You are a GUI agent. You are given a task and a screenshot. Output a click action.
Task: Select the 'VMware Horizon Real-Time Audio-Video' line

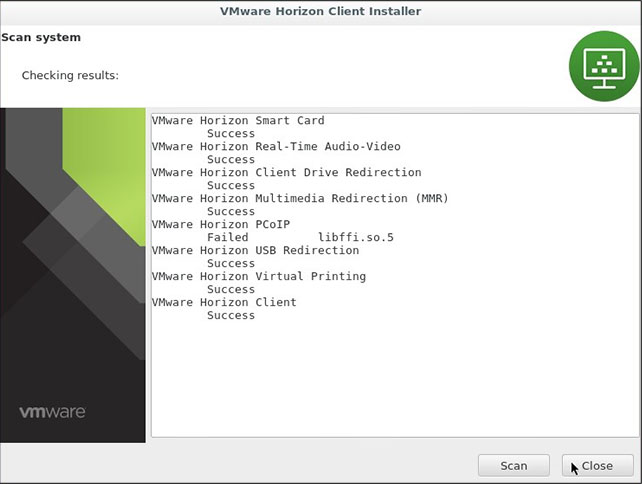(x=276, y=146)
